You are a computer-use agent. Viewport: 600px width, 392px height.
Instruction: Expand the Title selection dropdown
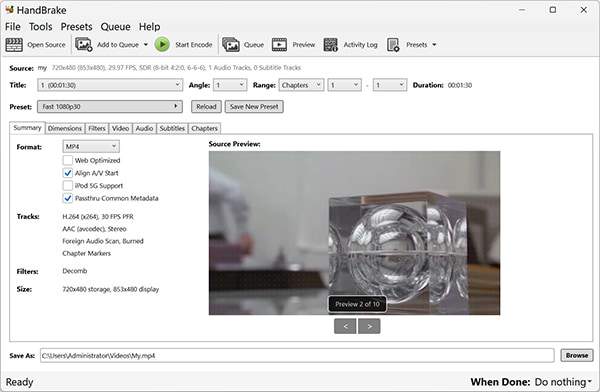coord(110,85)
